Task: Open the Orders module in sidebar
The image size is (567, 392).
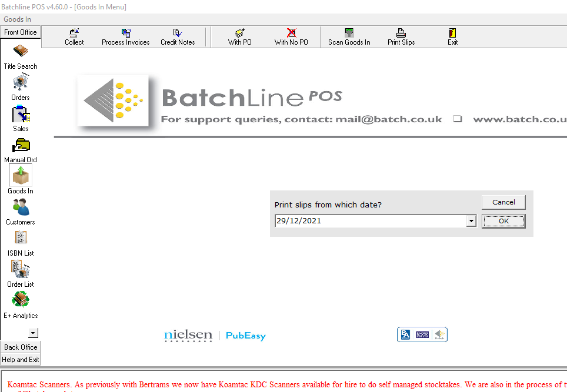Action: [21, 87]
